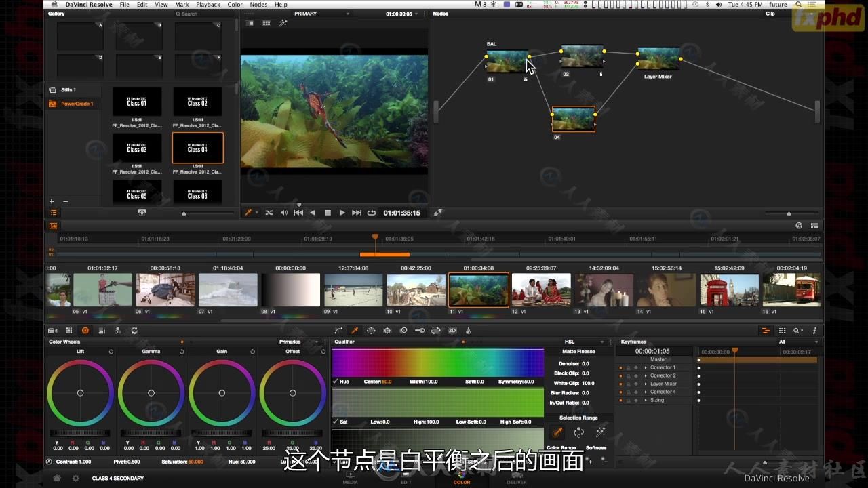
Task: Add a new gallery album with plus
Action: (x=51, y=201)
